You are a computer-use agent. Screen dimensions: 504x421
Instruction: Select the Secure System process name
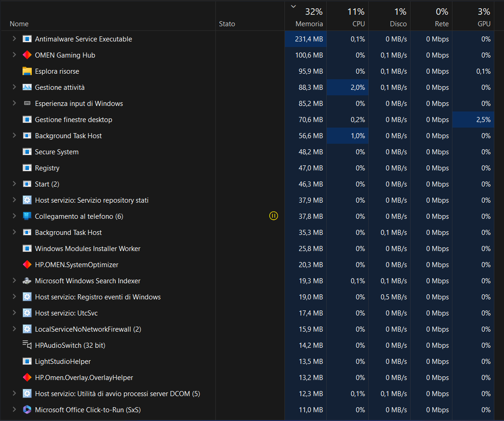pos(57,152)
